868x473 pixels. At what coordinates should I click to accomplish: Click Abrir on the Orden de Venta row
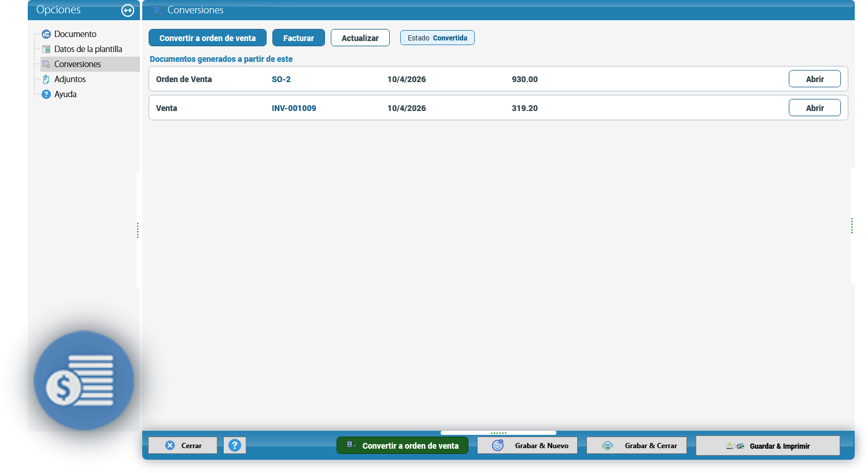(x=815, y=79)
